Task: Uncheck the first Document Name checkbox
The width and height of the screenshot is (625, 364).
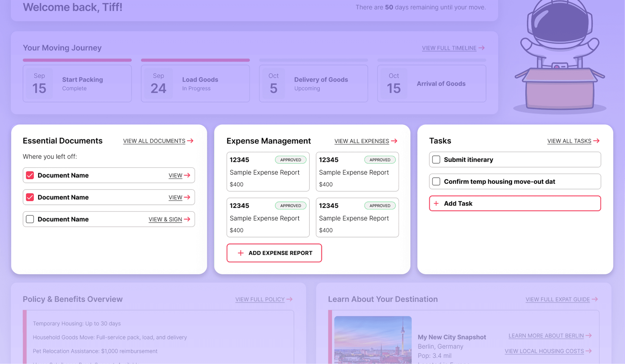Action: pos(30,175)
